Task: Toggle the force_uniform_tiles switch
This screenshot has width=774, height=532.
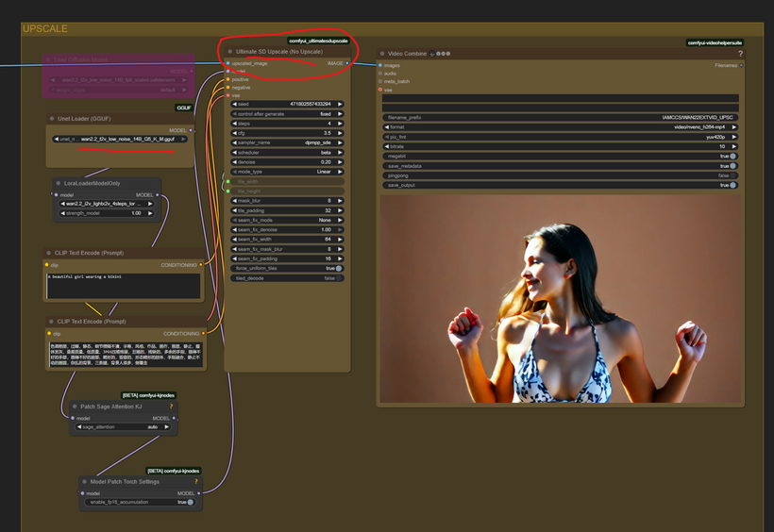Action: [x=338, y=268]
